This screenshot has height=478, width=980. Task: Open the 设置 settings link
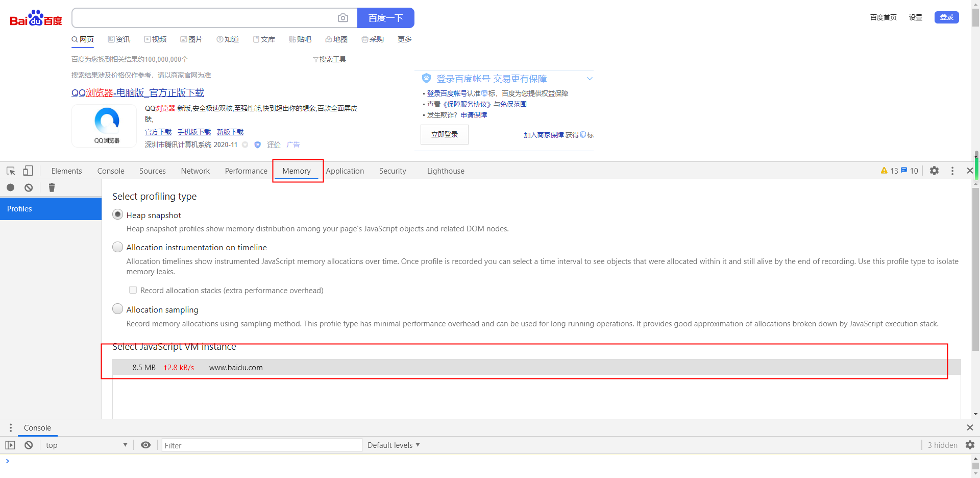(x=916, y=17)
